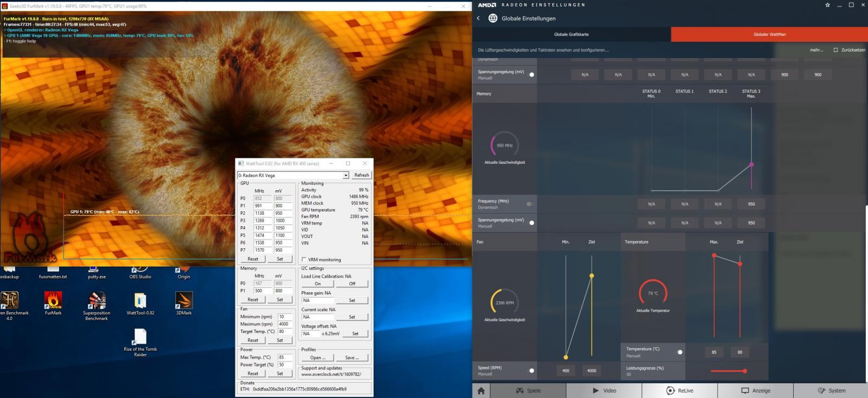
Task: Click Memory frequency value box showing 950
Action: pyautogui.click(x=751, y=204)
